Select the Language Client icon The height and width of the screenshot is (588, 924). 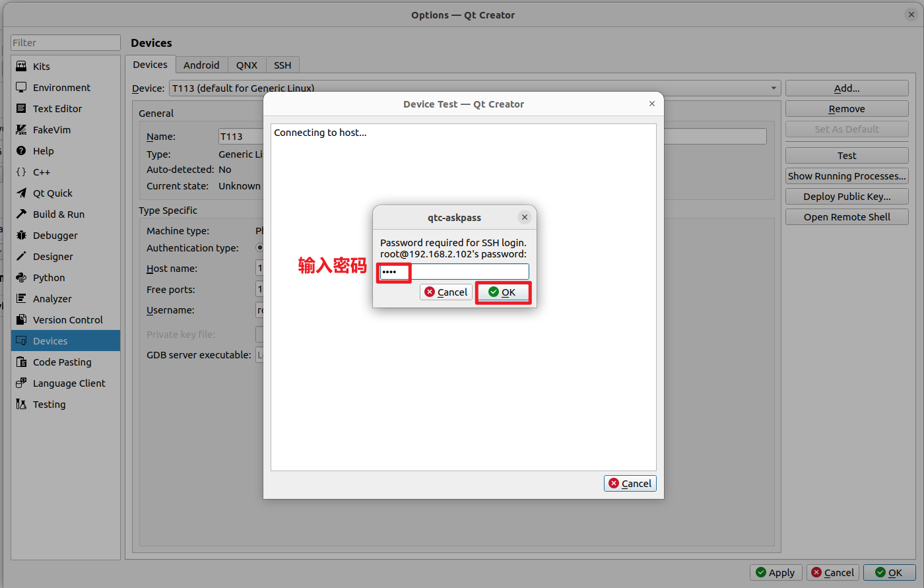(21, 383)
